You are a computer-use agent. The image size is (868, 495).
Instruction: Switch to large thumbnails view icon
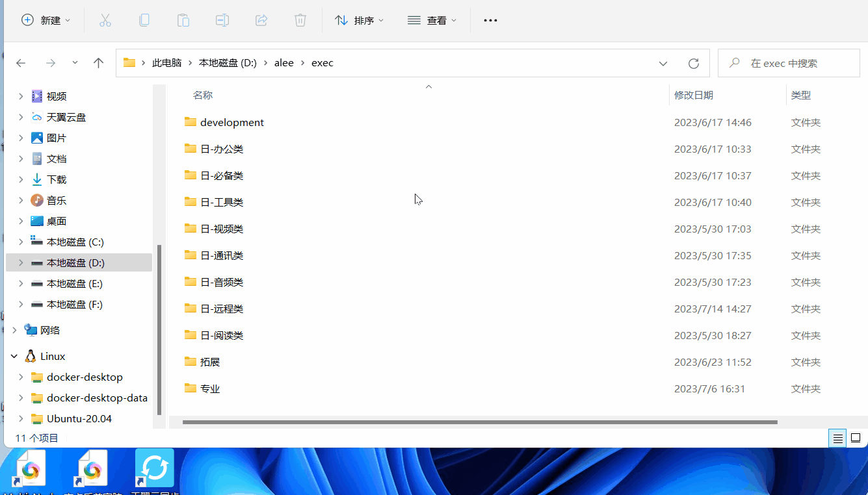click(856, 438)
